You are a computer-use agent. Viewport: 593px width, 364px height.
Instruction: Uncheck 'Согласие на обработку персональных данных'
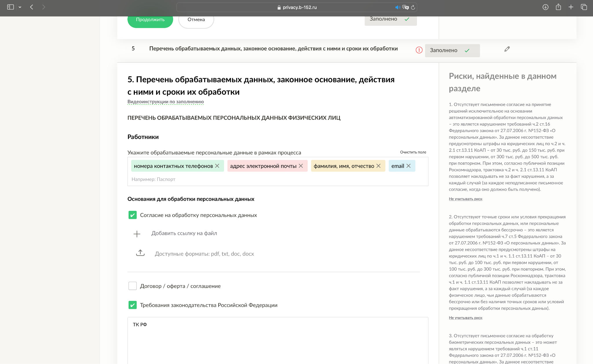[133, 215]
